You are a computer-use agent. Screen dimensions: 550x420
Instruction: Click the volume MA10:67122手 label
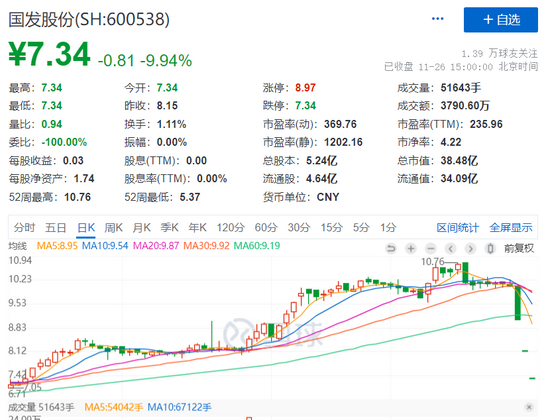(x=179, y=407)
